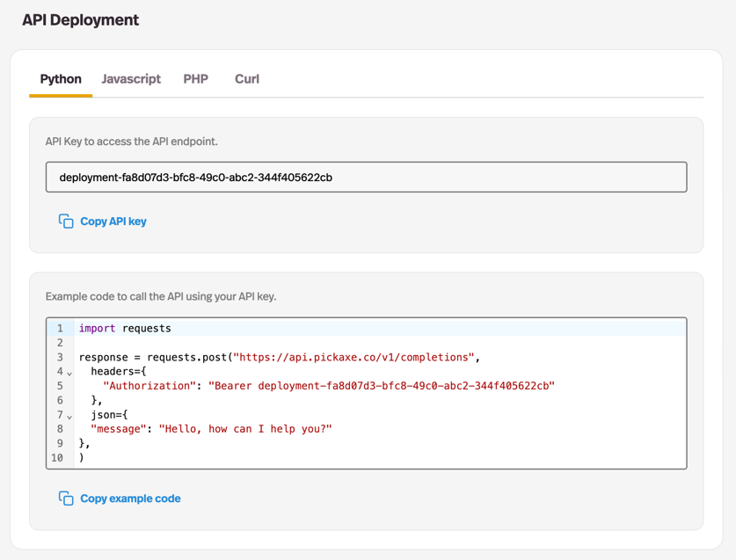736x560 pixels.
Task: Select the Python tab
Action: pyautogui.click(x=60, y=79)
